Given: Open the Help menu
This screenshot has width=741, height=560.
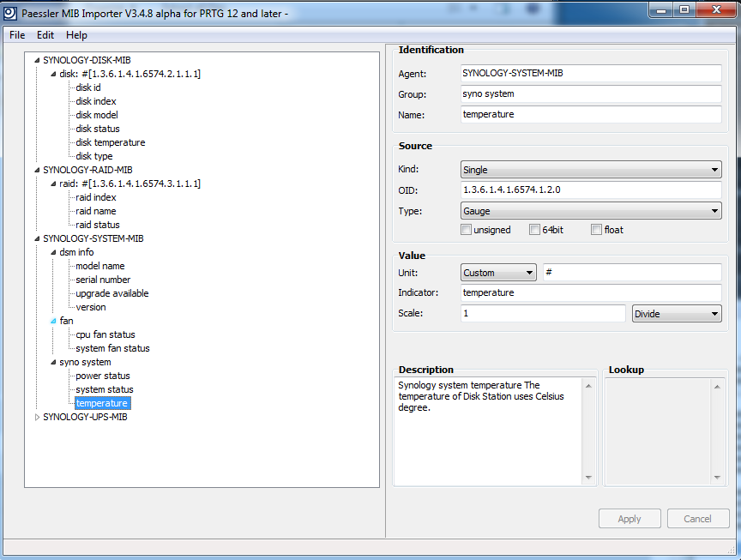Looking at the screenshot, I should (x=76, y=35).
